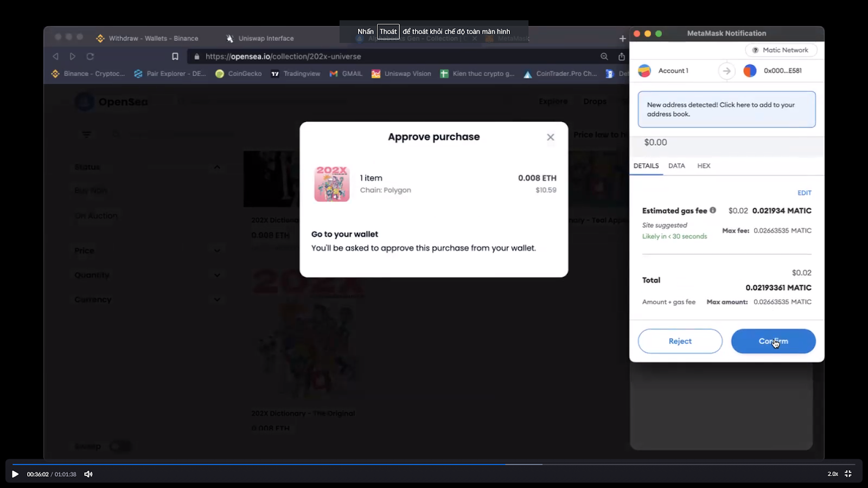Viewport: 868px width, 488px height.
Task: Open a new browser tab with plus icon
Action: (622, 38)
